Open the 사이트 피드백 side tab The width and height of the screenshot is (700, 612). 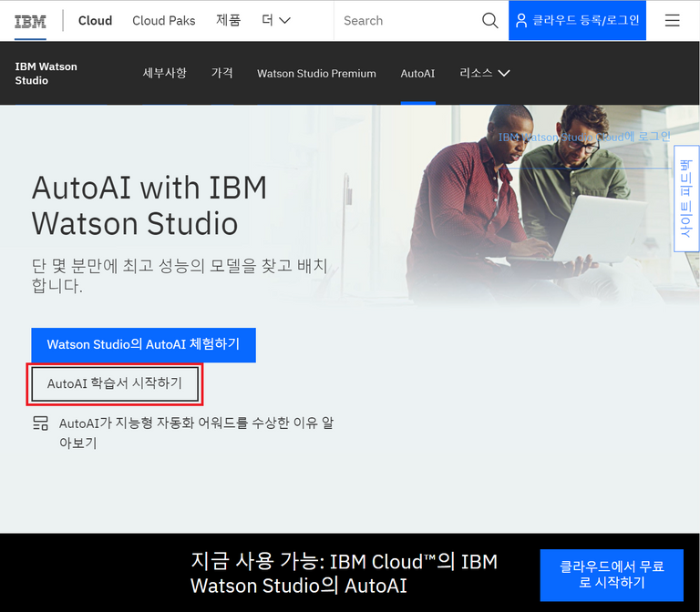[x=685, y=199]
